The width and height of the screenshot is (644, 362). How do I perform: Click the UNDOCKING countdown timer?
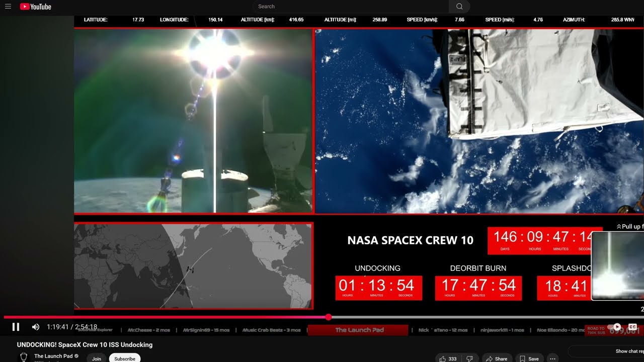(378, 288)
